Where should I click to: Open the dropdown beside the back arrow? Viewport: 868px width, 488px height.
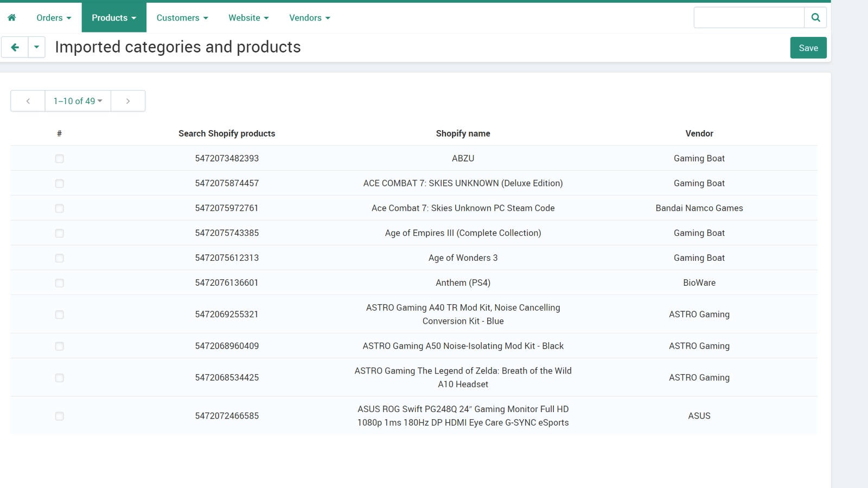coord(36,47)
